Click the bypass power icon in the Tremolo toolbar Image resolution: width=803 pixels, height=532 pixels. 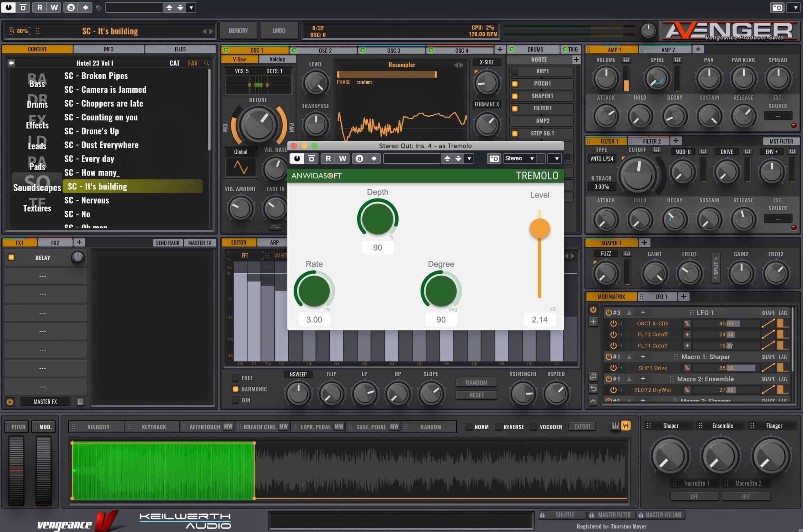297,158
